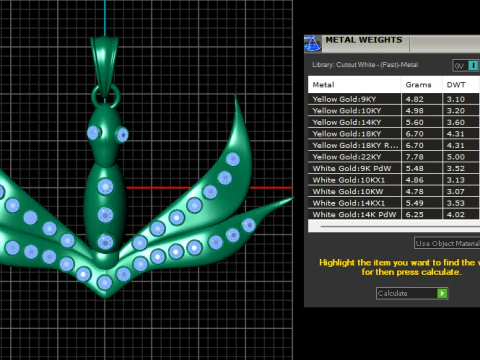Select the White Gold:9K PdW row
480x360 pixels.
[x=394, y=168]
